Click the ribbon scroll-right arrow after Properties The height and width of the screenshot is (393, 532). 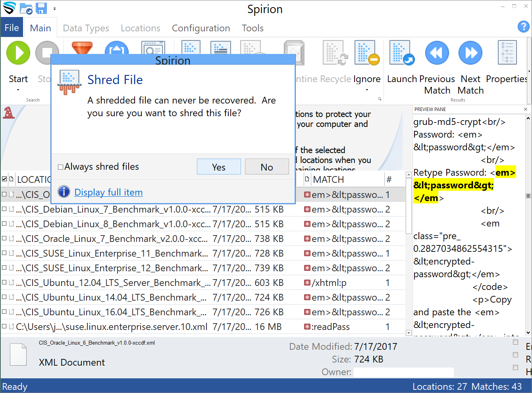530,71
